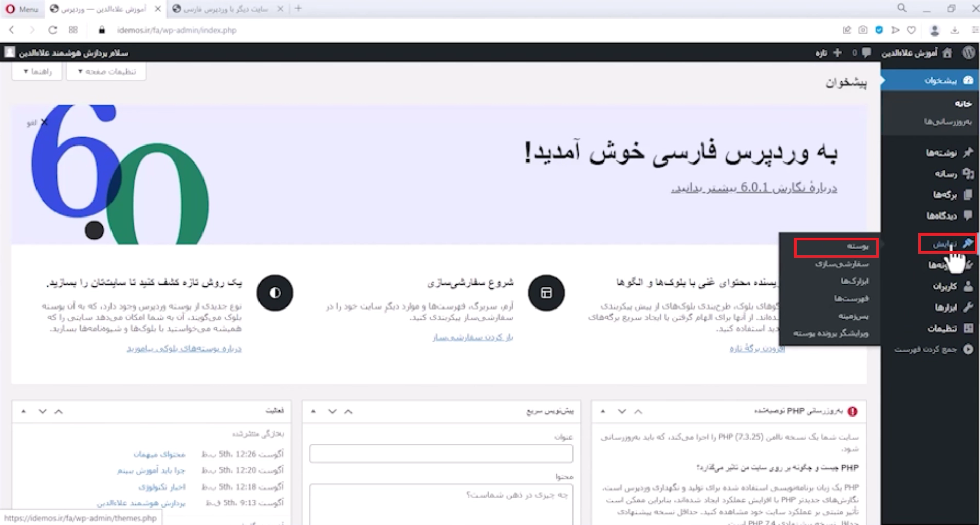Move فعالیت widget down

(42, 411)
